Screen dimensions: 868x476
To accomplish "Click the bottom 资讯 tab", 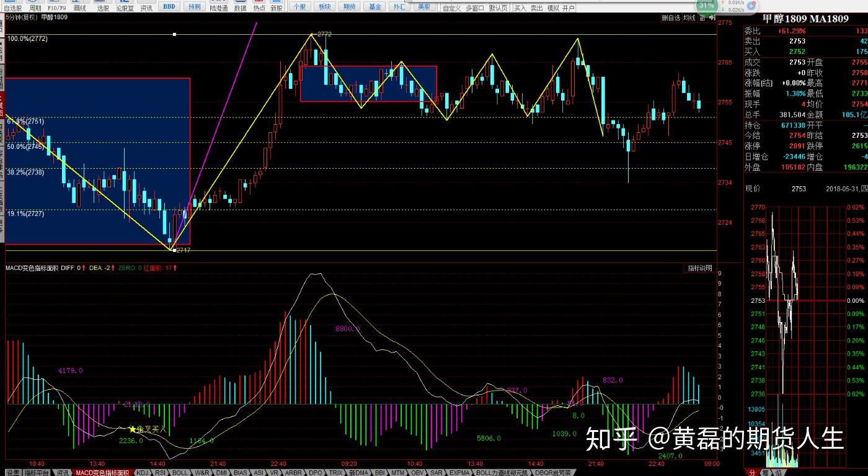I will [x=63, y=472].
